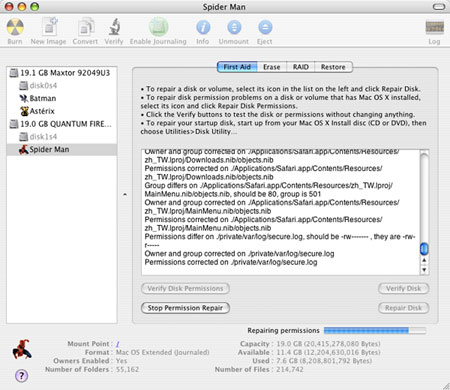
Task: Click Verify Disk Permissions button
Action: click(185, 289)
